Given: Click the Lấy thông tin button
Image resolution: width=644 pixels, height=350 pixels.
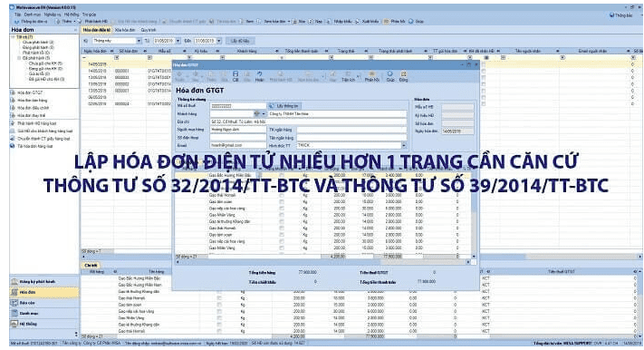Looking at the screenshot, I should [285, 106].
